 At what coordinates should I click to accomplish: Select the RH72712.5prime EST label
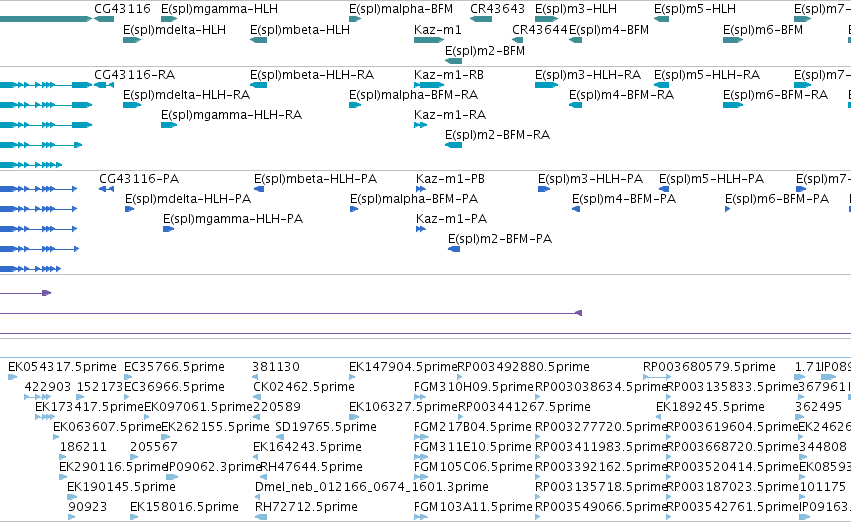pyautogui.click(x=306, y=507)
